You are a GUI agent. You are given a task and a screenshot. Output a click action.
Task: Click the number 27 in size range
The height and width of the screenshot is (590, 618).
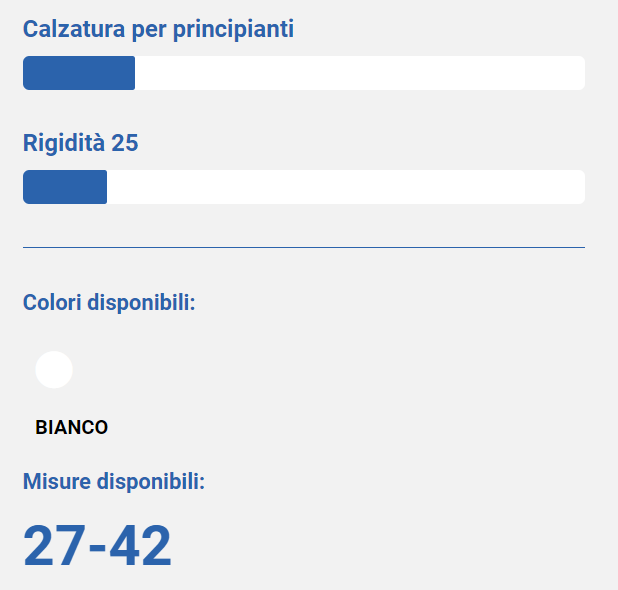(54, 545)
